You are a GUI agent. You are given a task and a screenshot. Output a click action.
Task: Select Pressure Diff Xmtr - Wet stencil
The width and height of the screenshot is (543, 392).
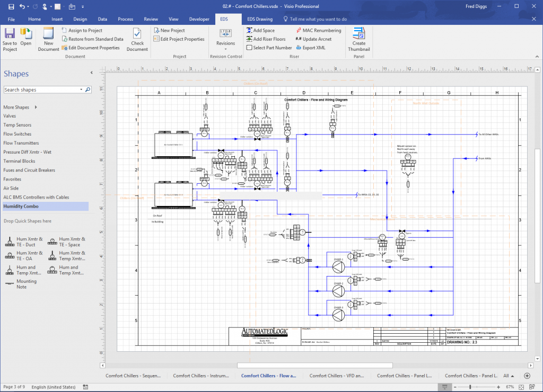coord(28,152)
